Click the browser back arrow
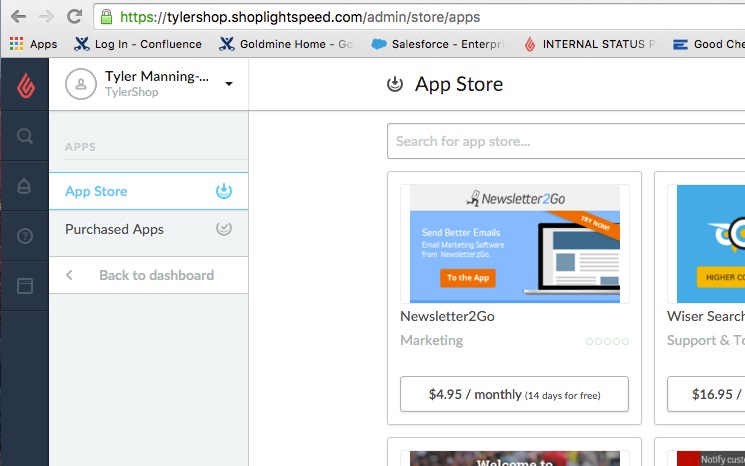This screenshot has width=745, height=466. [18, 17]
